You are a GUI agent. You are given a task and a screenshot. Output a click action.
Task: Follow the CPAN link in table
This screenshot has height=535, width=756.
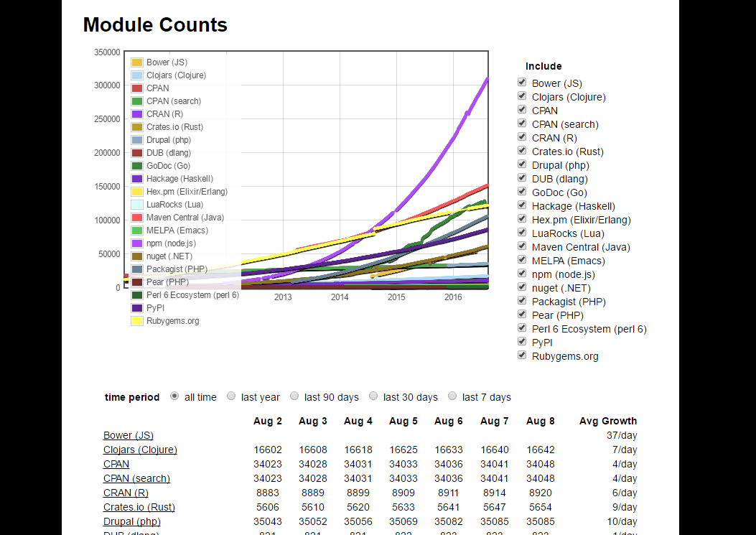point(116,464)
